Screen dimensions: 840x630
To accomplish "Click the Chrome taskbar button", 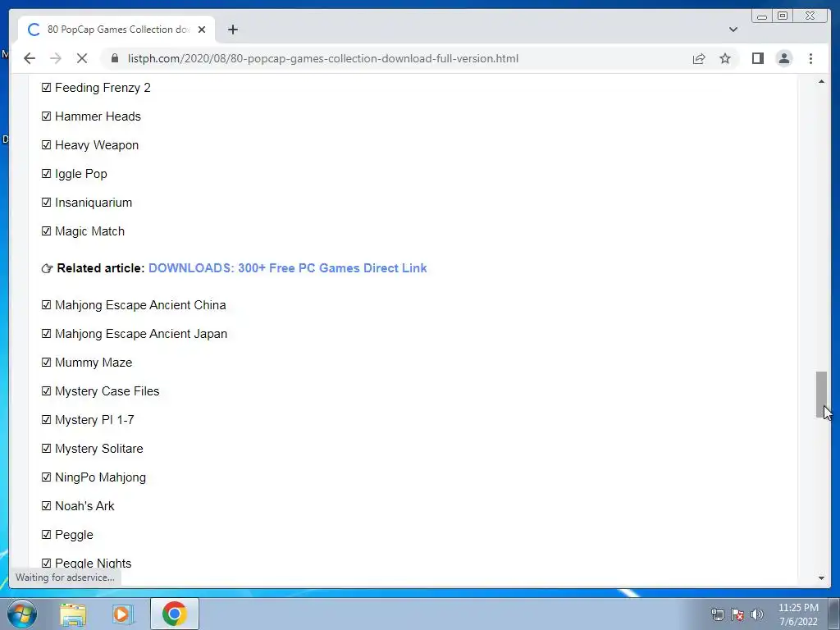I will coord(175,614).
